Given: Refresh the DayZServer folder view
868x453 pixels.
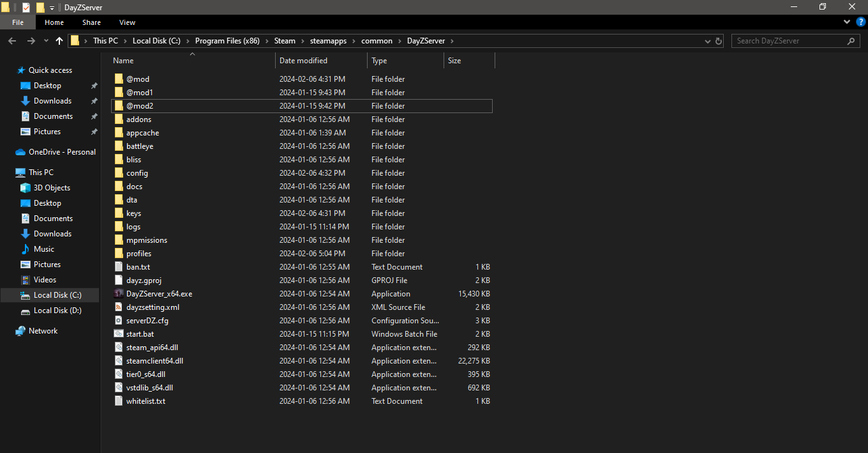Looking at the screenshot, I should 719,41.
